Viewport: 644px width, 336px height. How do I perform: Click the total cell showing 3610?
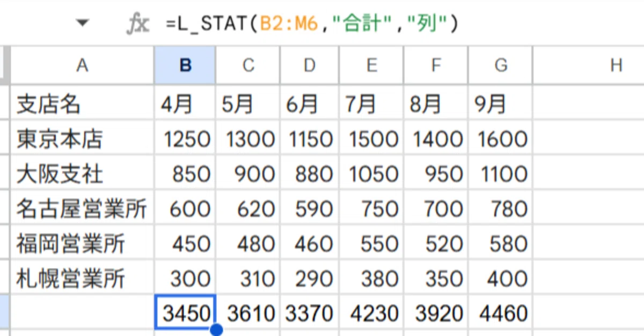(247, 312)
